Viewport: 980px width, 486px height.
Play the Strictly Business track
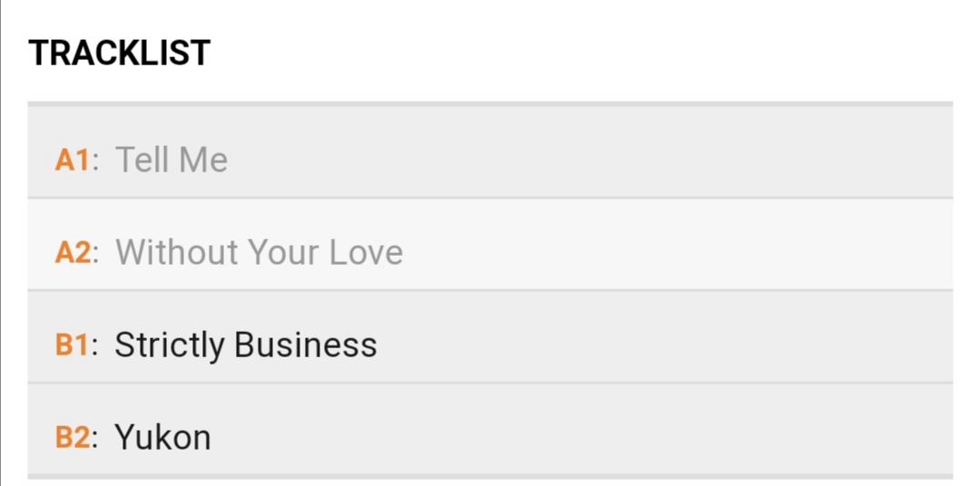(245, 345)
